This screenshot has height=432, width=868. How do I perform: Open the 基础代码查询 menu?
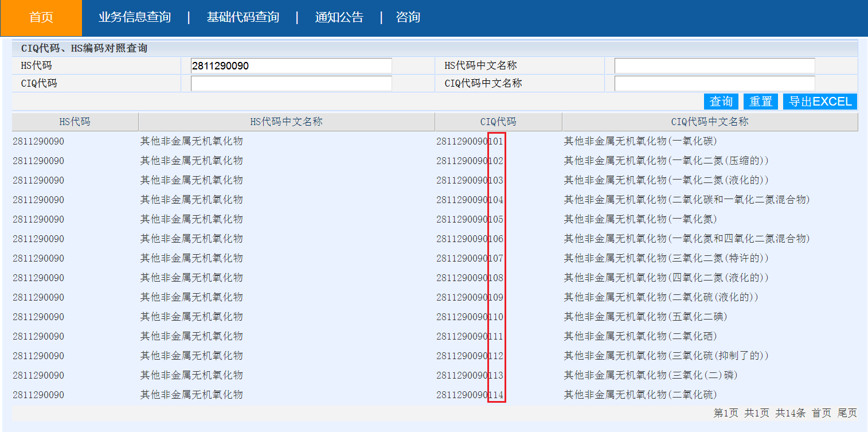tap(243, 18)
